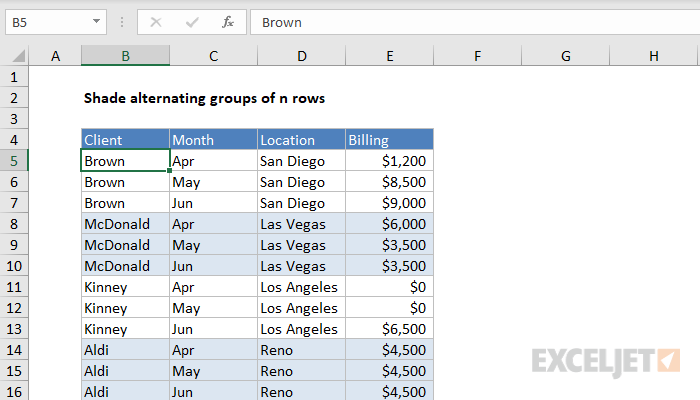Select column D header

(302, 56)
